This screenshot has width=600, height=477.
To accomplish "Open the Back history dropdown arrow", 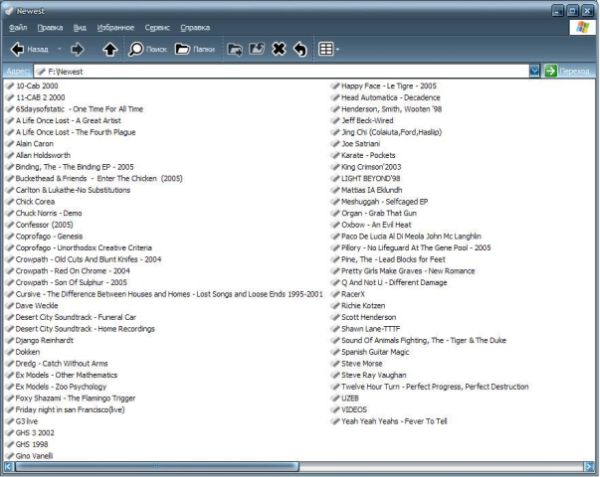I will click(59, 49).
